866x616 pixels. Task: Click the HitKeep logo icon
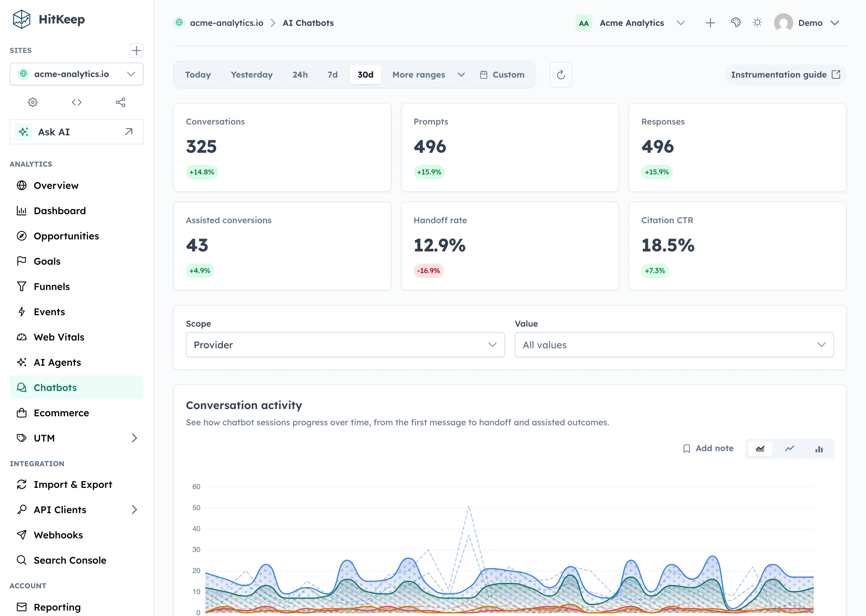pyautogui.click(x=21, y=19)
